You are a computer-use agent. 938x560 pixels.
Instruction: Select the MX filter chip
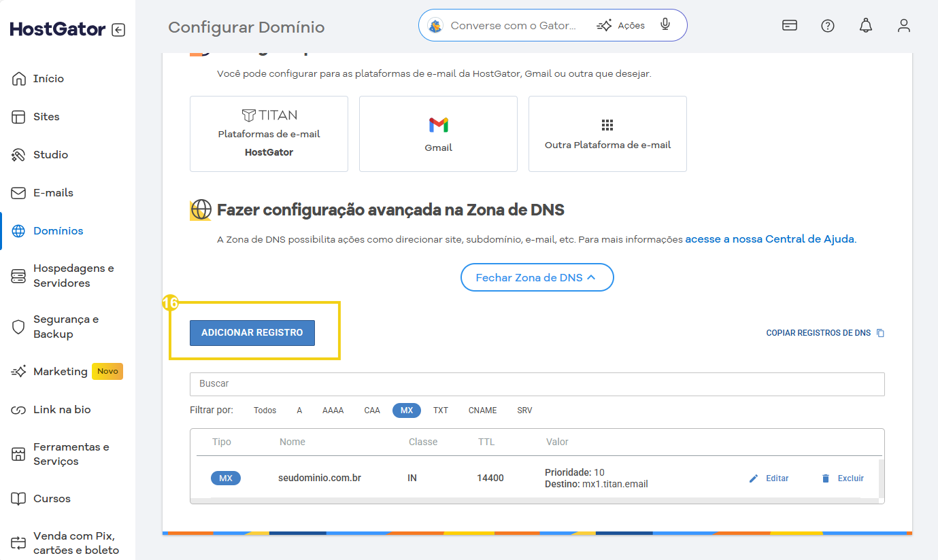pyautogui.click(x=407, y=410)
